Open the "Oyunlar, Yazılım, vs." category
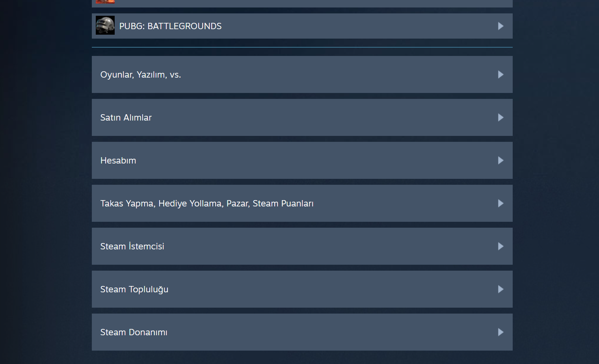 302,74
